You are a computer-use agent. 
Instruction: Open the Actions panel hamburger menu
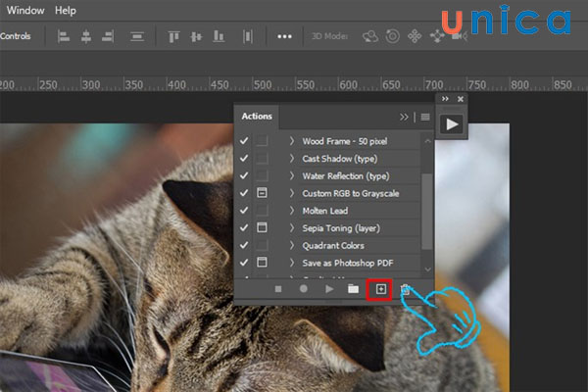[x=424, y=117]
